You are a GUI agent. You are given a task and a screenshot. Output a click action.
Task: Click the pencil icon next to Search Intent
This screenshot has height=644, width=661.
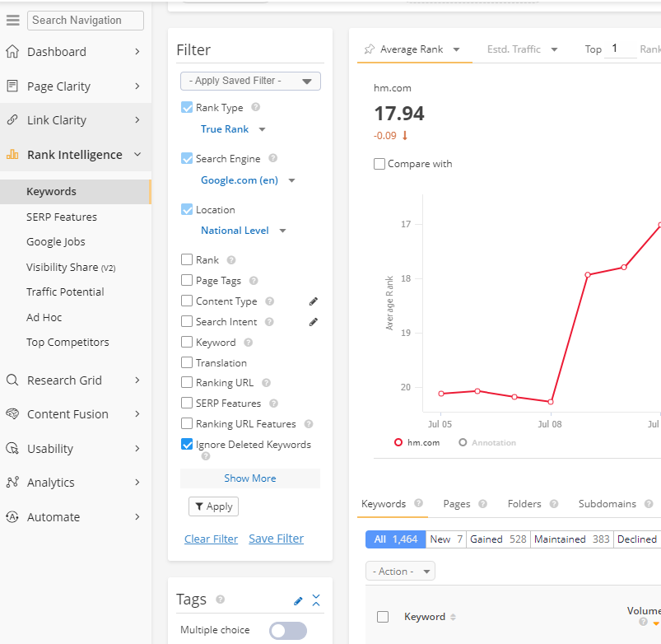[x=313, y=322]
